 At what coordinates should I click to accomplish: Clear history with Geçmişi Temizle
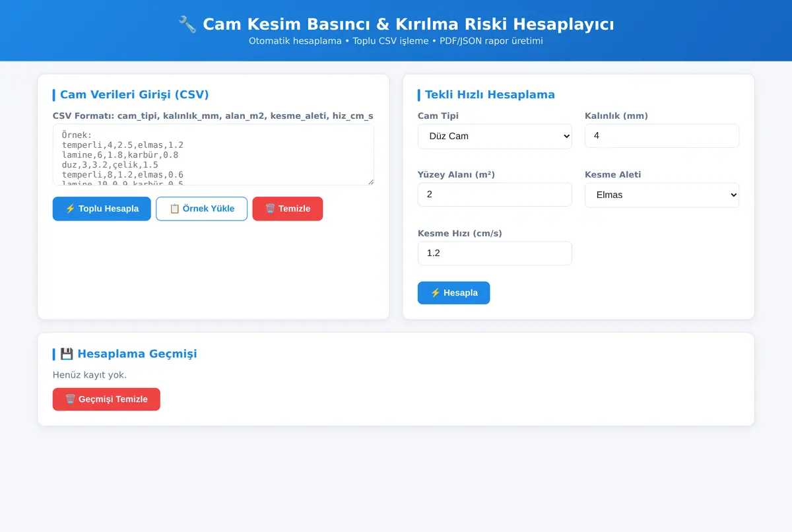[106, 399]
